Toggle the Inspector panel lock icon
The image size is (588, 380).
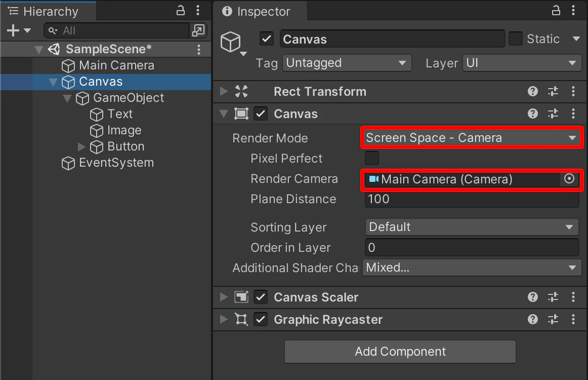556,11
